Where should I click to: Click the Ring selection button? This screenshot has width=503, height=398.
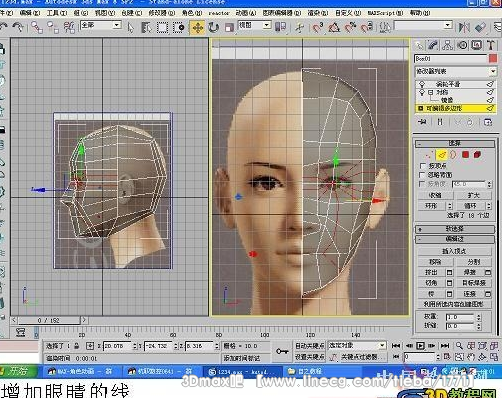(431, 206)
